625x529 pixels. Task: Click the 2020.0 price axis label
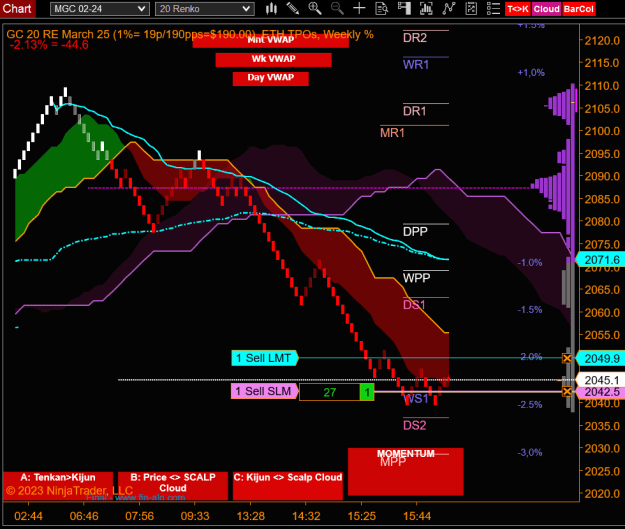click(602, 494)
